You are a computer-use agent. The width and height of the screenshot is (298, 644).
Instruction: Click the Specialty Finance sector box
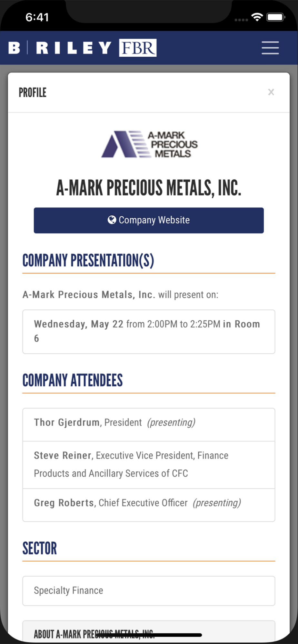click(x=149, y=591)
